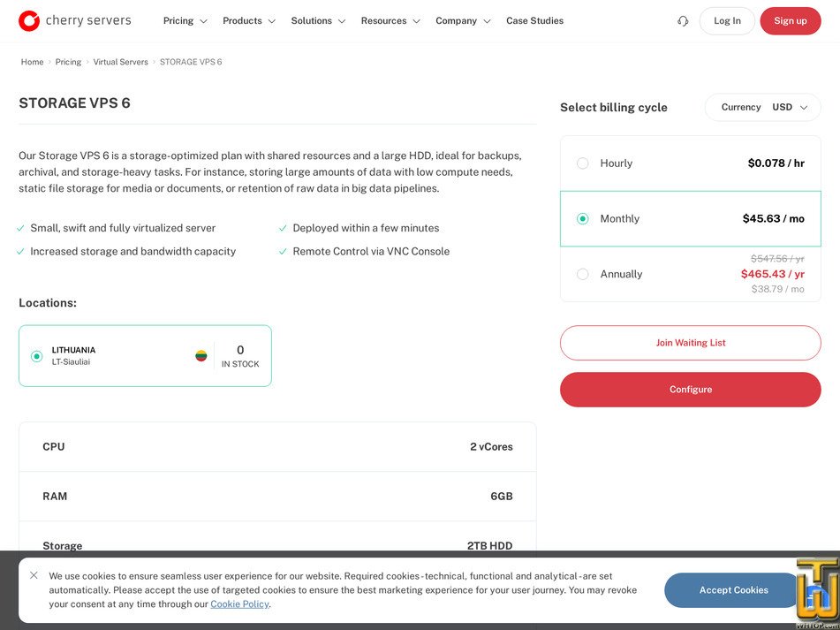This screenshot has height=630, width=840.
Task: Select the Lithuania location radio button
Action: (36, 356)
